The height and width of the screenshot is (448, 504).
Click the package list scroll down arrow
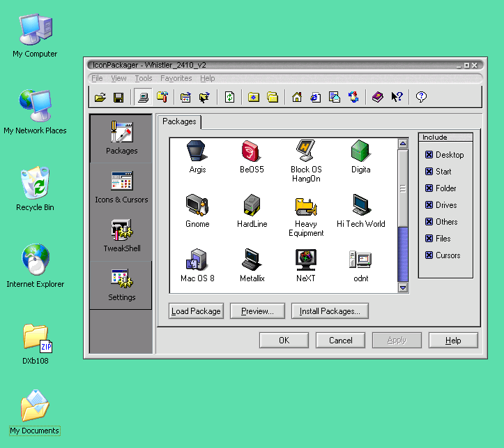click(x=403, y=288)
